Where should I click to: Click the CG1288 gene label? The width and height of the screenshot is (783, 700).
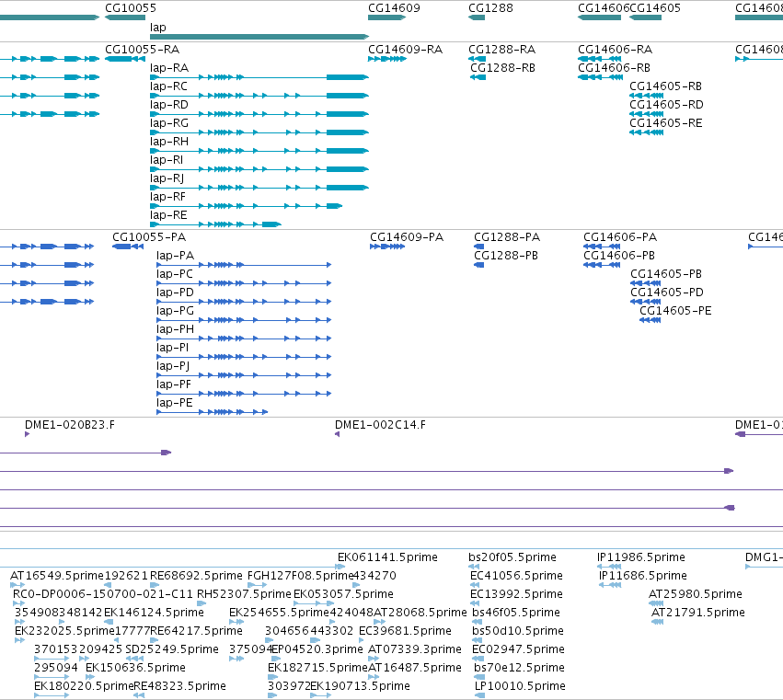pos(490,8)
